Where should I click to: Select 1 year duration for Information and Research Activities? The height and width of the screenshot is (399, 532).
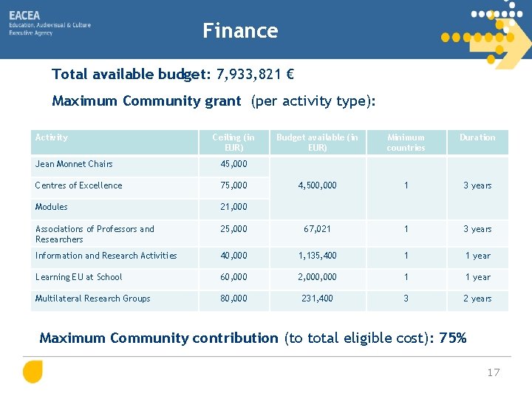(x=478, y=256)
